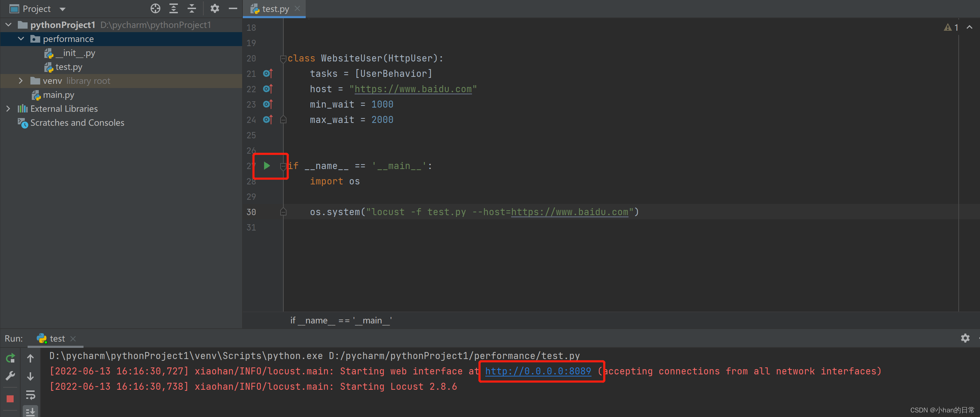Viewport: 980px width, 417px height.
Task: Click override marker on line 22
Action: pyautogui.click(x=268, y=89)
